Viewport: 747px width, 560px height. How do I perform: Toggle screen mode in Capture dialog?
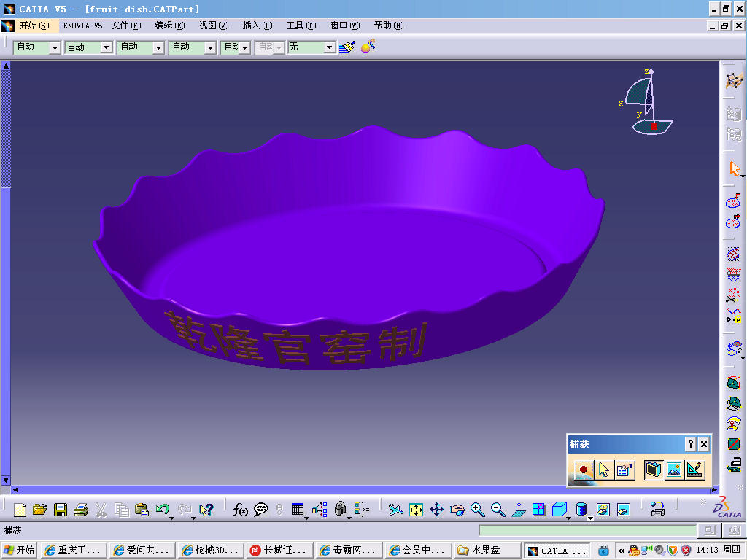(653, 470)
